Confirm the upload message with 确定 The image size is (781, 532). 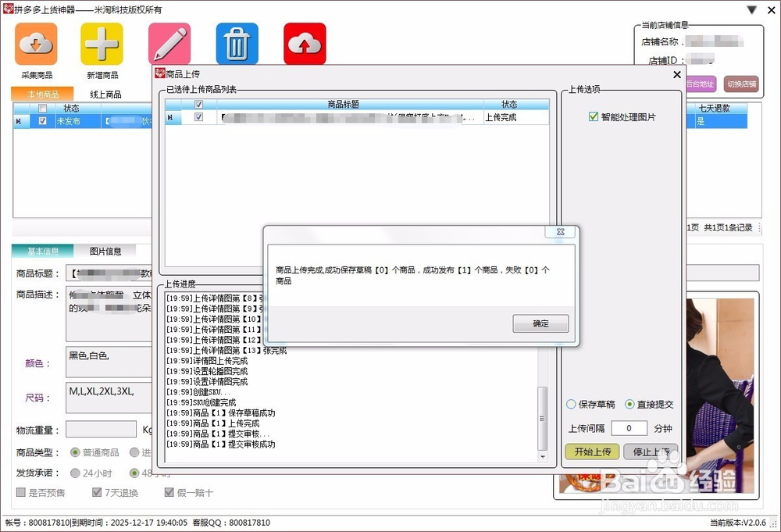[540, 323]
